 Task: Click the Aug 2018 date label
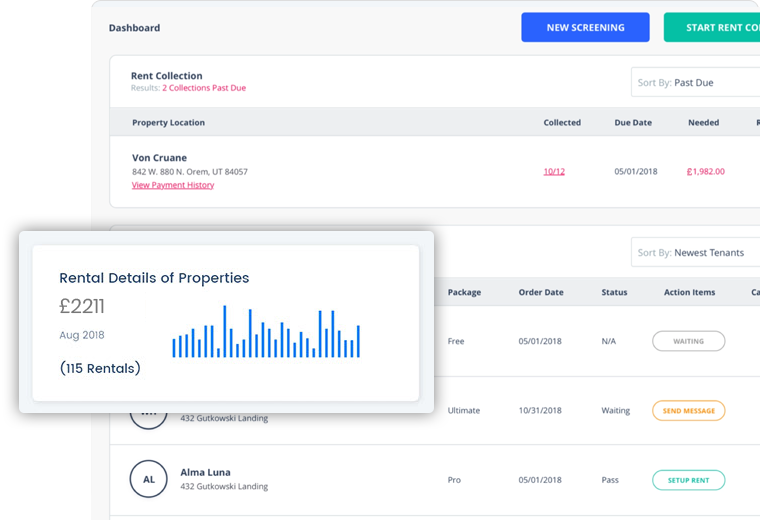[x=82, y=335]
